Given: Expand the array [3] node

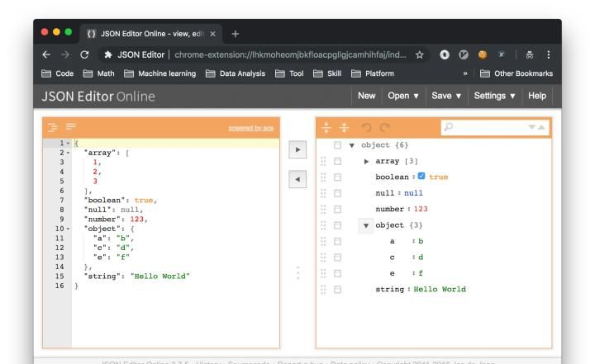Looking at the screenshot, I should (x=366, y=161).
